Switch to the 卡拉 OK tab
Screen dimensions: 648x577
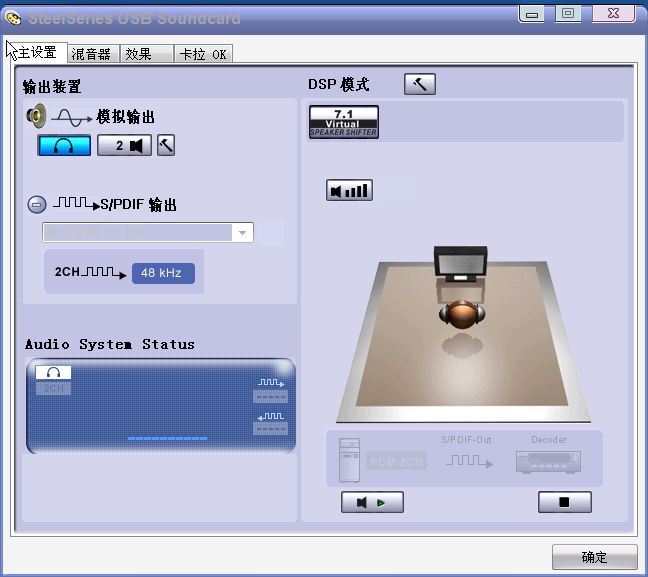click(x=203, y=54)
